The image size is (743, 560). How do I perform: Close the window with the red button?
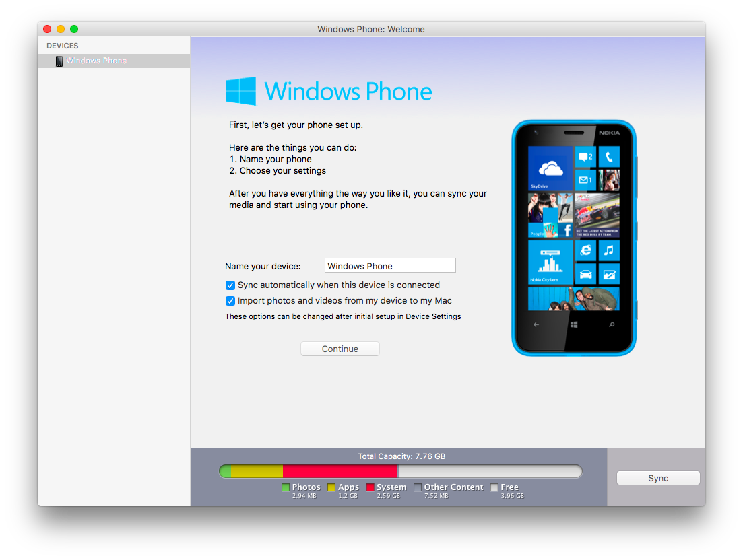pyautogui.click(x=47, y=29)
